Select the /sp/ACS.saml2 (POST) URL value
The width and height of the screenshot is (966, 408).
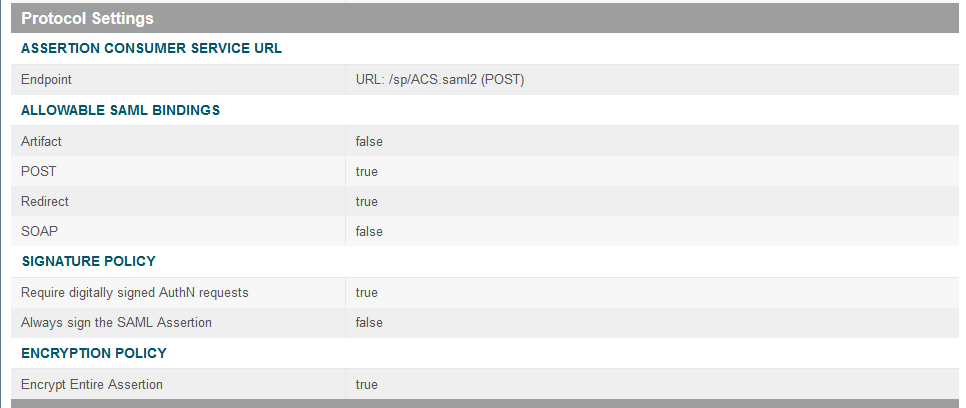[x=440, y=80]
